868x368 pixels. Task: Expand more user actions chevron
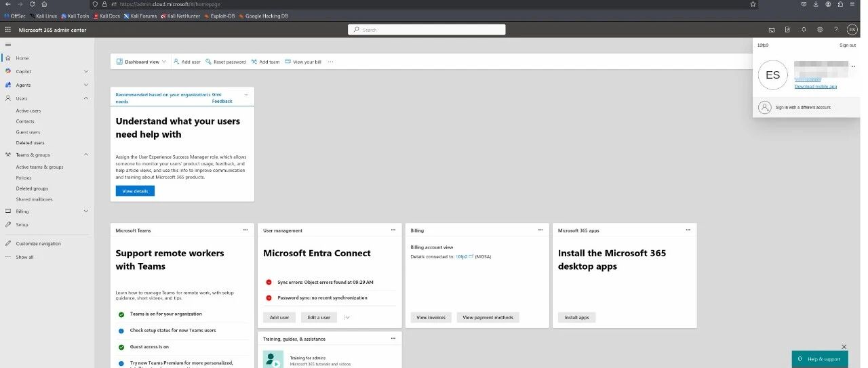pyautogui.click(x=347, y=317)
